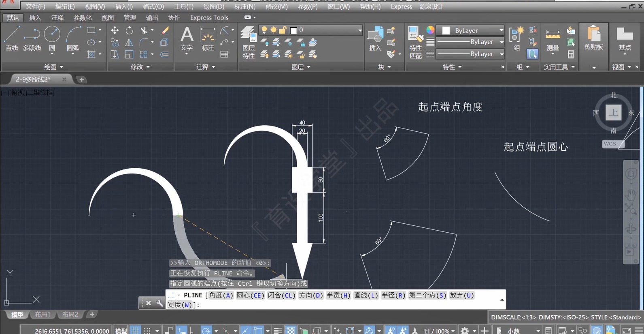Image resolution: width=644 pixels, height=334 pixels.
Task: Choose the 直线(L) command option
Action: pos(366,295)
